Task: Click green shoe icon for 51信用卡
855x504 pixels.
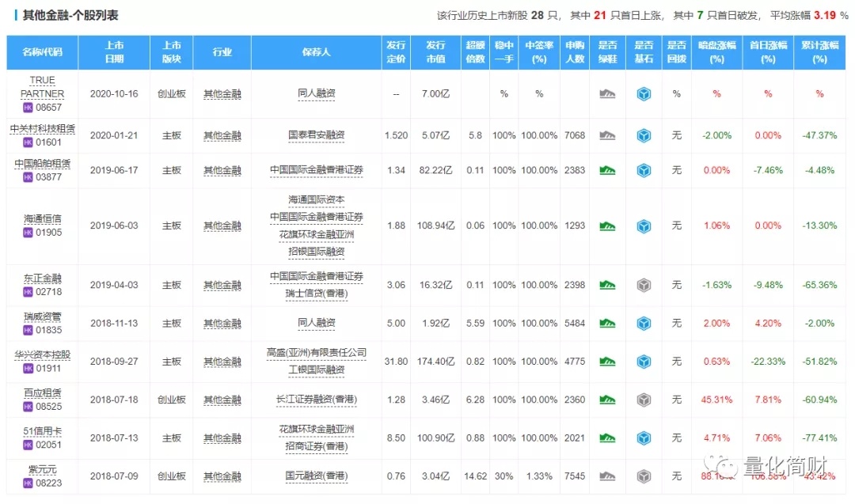Action: click(x=607, y=438)
